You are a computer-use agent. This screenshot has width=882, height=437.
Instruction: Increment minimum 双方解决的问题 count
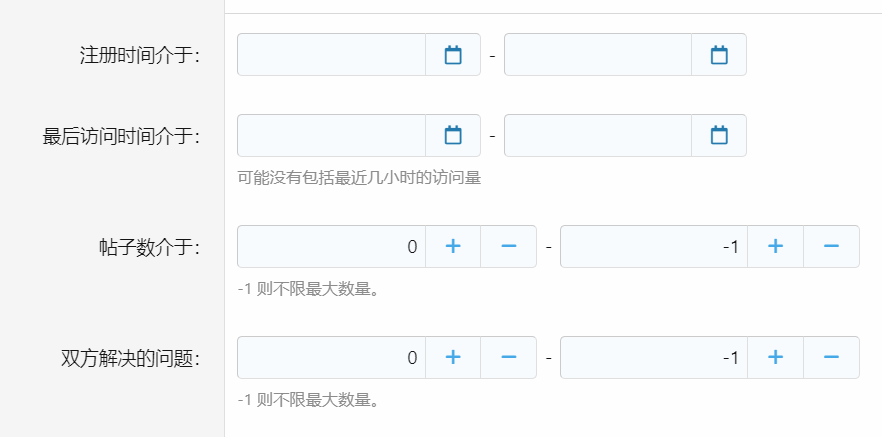tap(453, 357)
